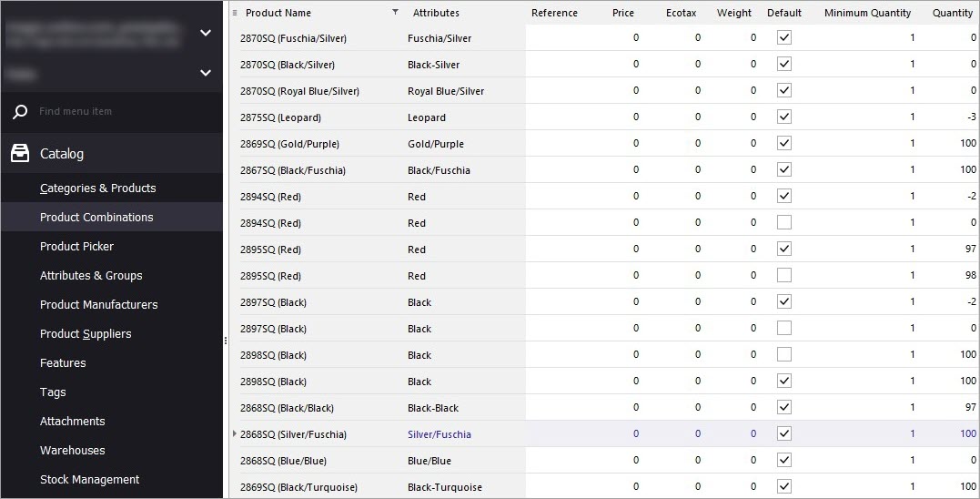
Task: Click the Black-Silver attribute cell
Action: tap(433, 65)
